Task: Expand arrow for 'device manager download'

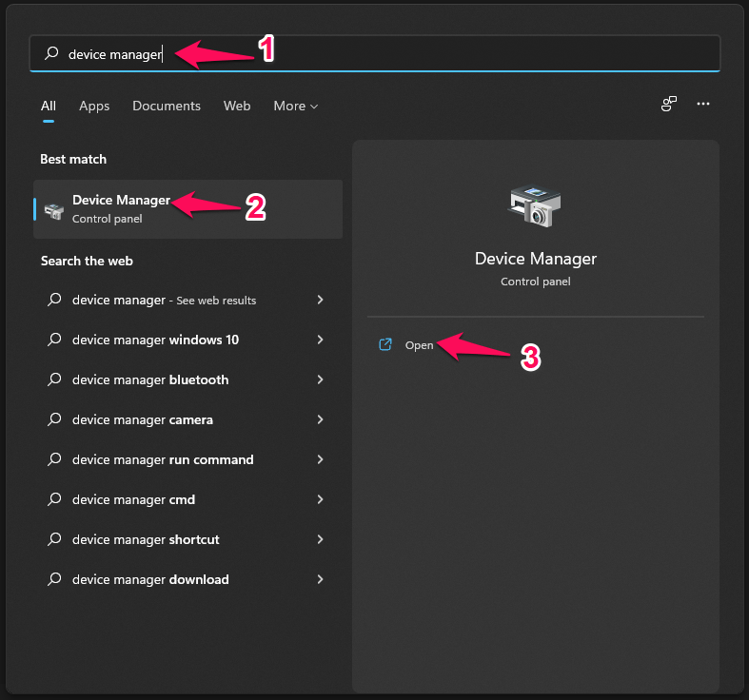Action: coord(320,579)
